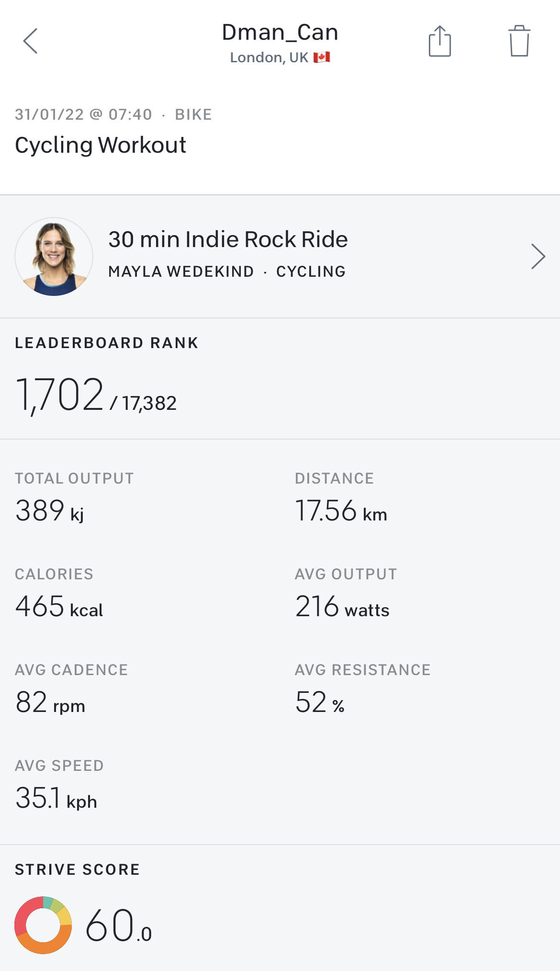Tap the Distance 17.56 km stat

click(341, 510)
